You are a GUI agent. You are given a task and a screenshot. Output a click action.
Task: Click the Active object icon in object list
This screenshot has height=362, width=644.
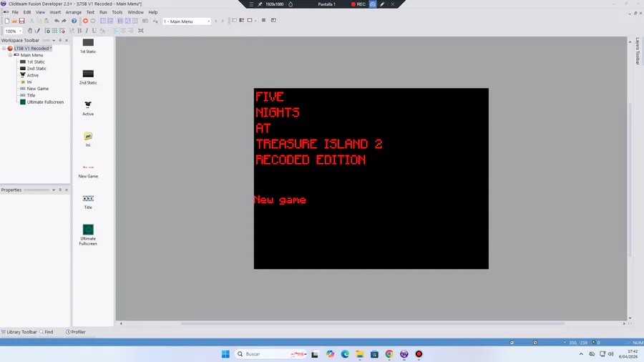click(88, 108)
